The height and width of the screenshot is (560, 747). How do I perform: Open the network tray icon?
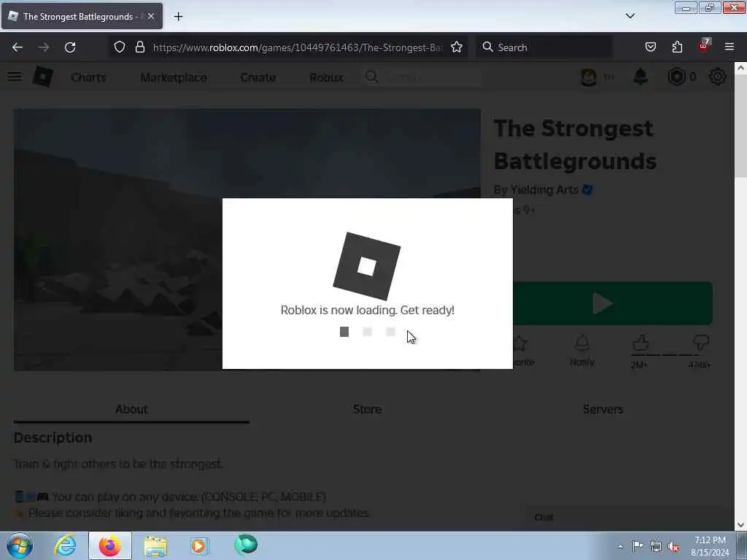(x=656, y=546)
